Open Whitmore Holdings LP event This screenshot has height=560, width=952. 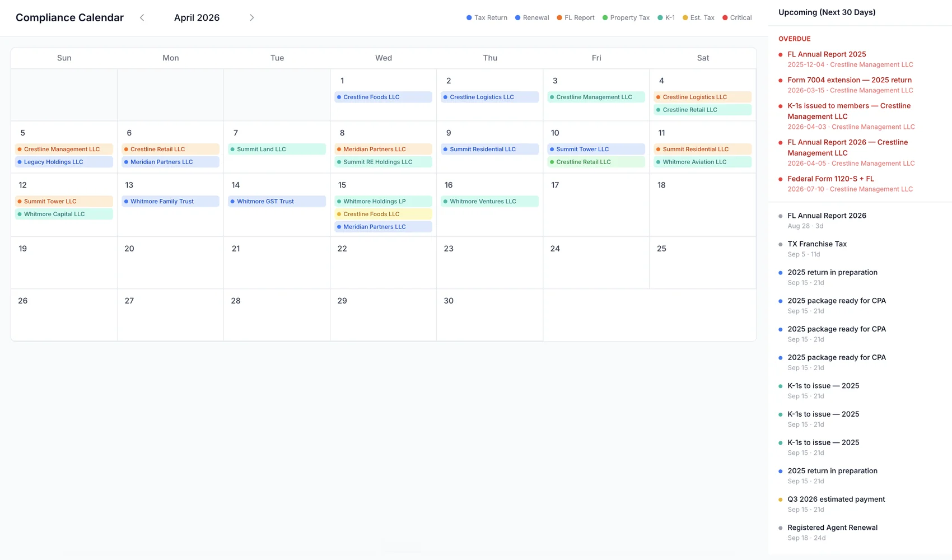pyautogui.click(x=383, y=201)
